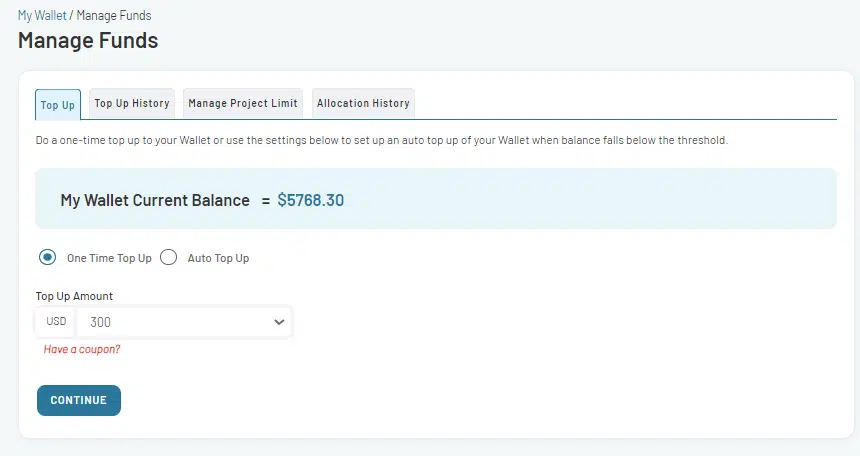
Task: Click the 'One Time Top Up' option label
Action: point(109,258)
